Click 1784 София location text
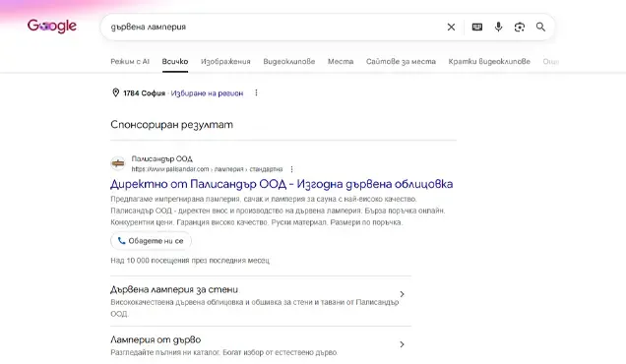 [x=144, y=93]
